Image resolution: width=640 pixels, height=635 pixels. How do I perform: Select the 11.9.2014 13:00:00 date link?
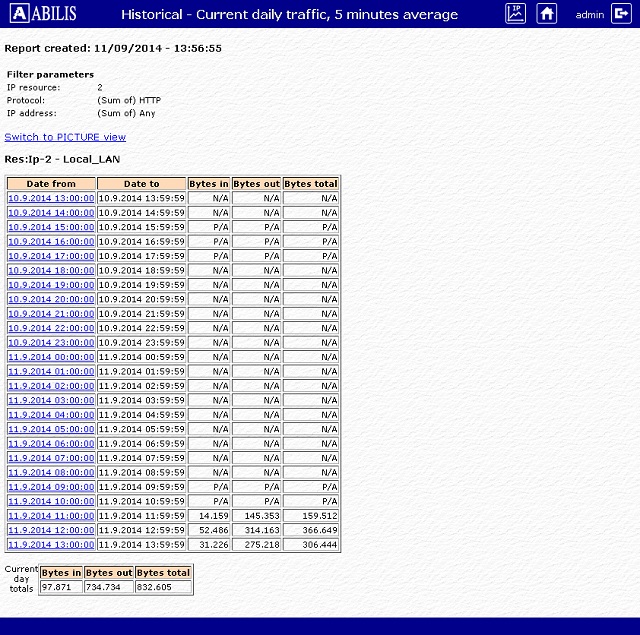[51, 545]
